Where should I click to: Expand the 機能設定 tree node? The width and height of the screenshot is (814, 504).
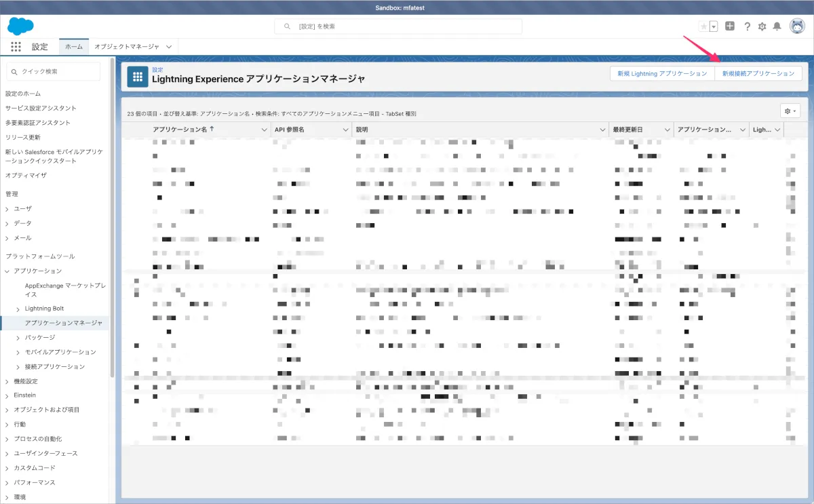(x=7, y=381)
